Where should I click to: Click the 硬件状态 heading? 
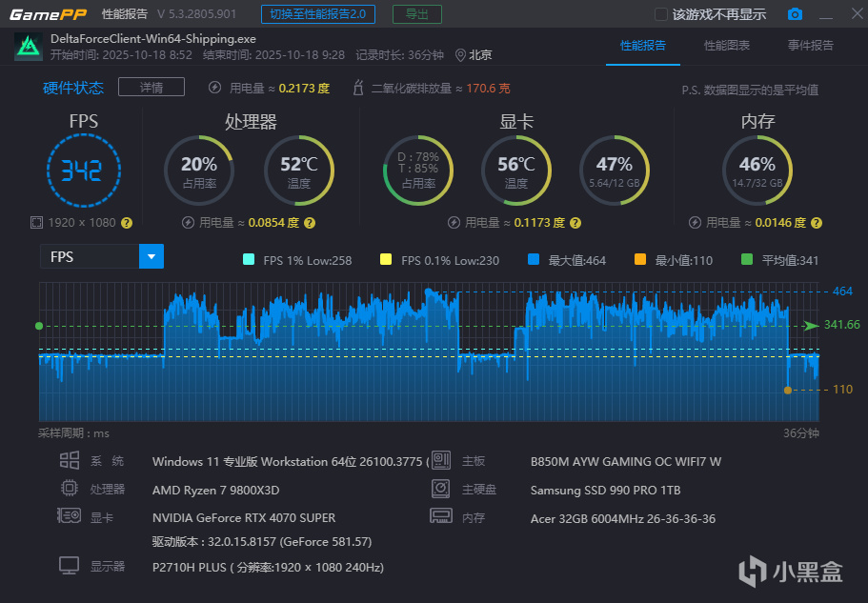coord(73,88)
